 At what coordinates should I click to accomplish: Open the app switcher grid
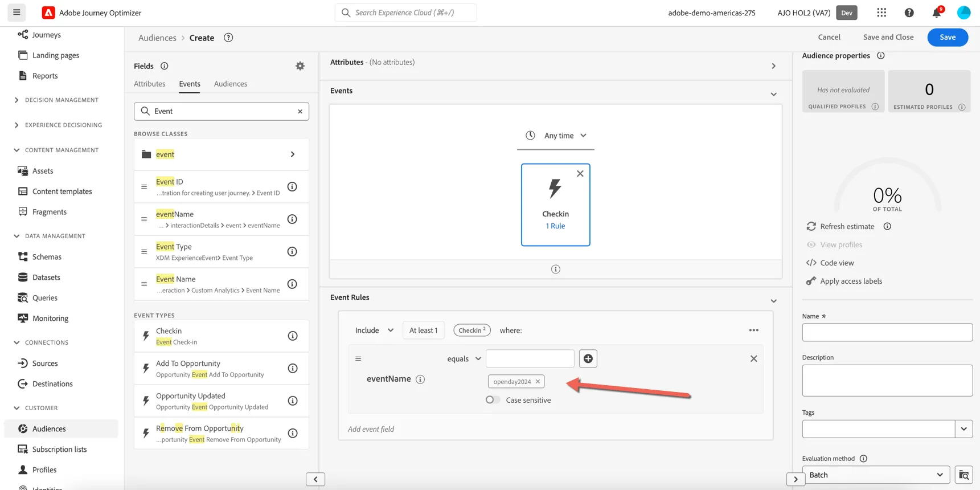pos(881,13)
